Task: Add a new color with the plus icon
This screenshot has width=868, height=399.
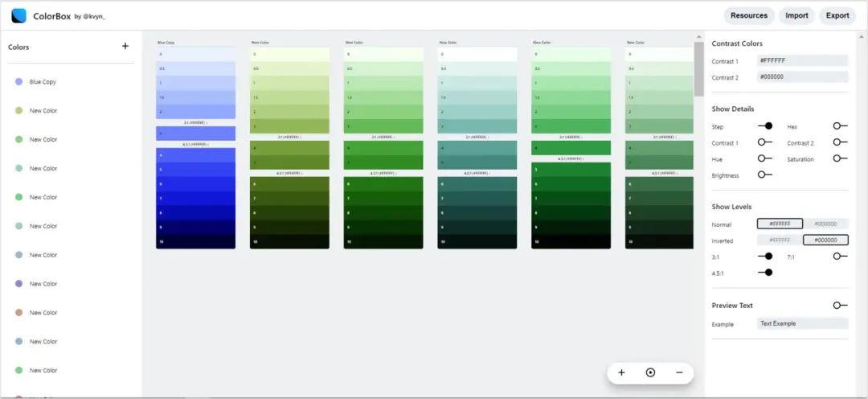Action: click(125, 46)
